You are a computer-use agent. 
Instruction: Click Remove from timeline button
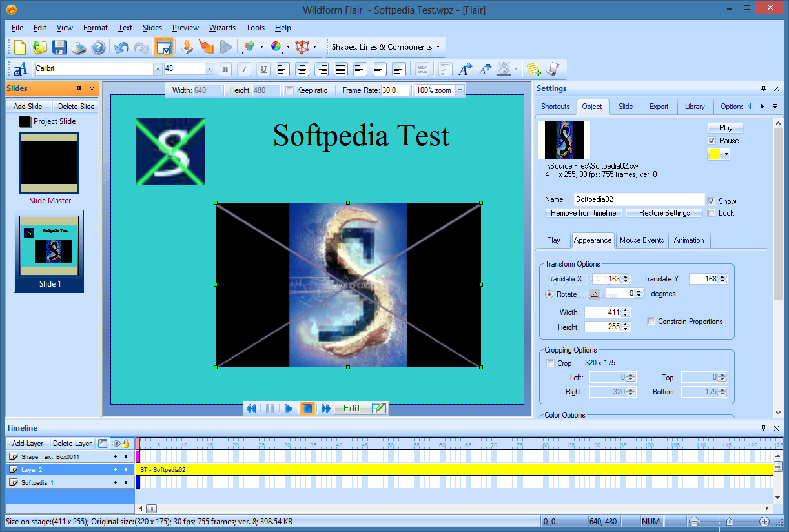pyautogui.click(x=584, y=213)
